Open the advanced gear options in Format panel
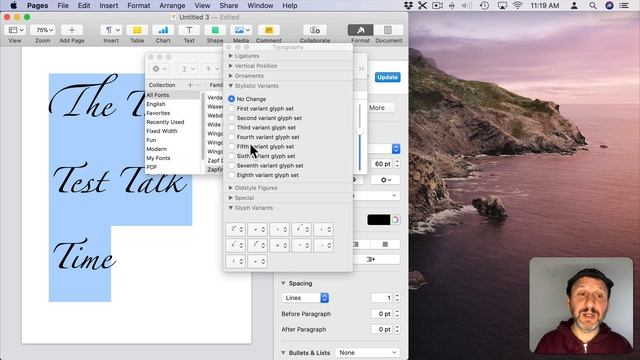 point(385,180)
